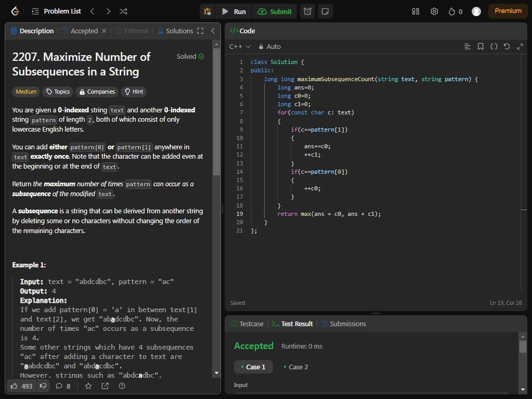Open the timer alarm clock icon
Image resolution: width=532 pixels, height=399 pixels.
tap(307, 11)
